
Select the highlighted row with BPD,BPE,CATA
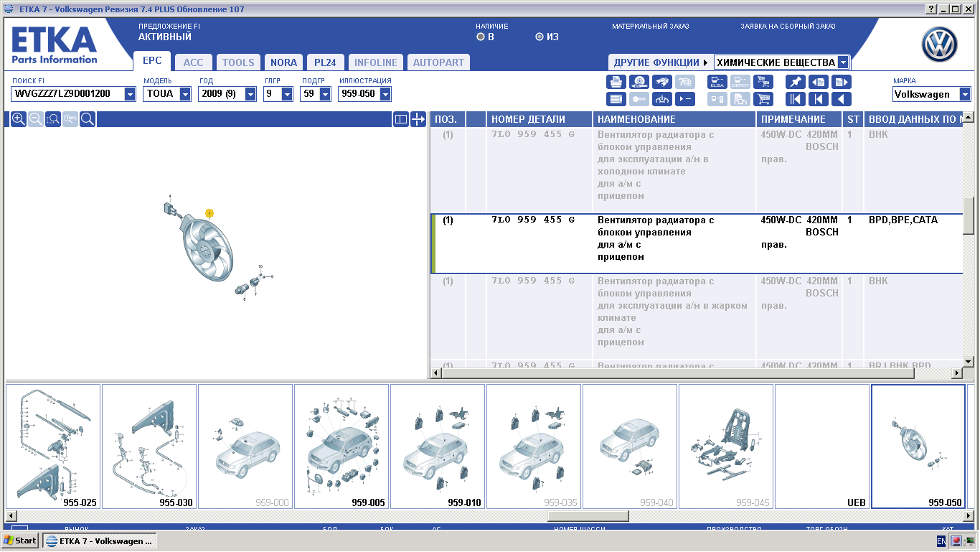[697, 243]
